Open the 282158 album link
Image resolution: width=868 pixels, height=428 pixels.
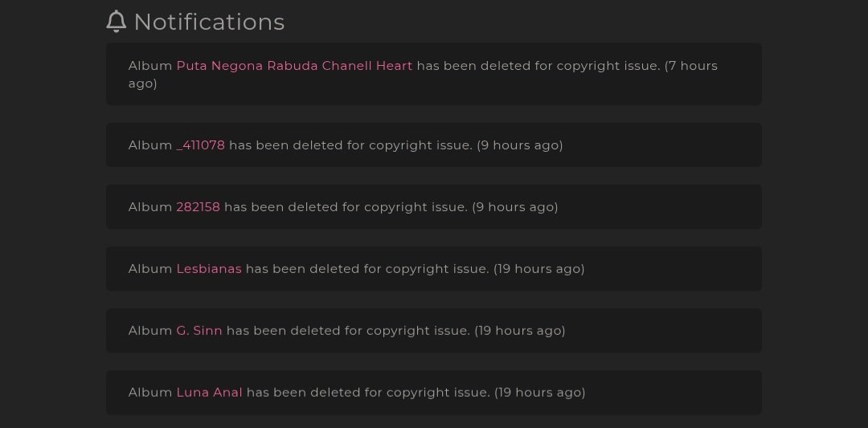pos(198,207)
